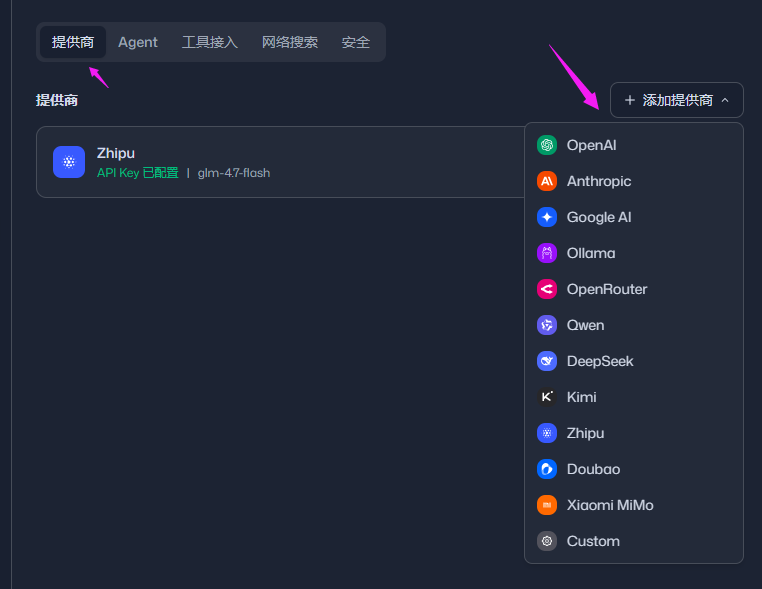Go to the 安全 tab
Viewport: 762px width, 589px height.
[356, 42]
